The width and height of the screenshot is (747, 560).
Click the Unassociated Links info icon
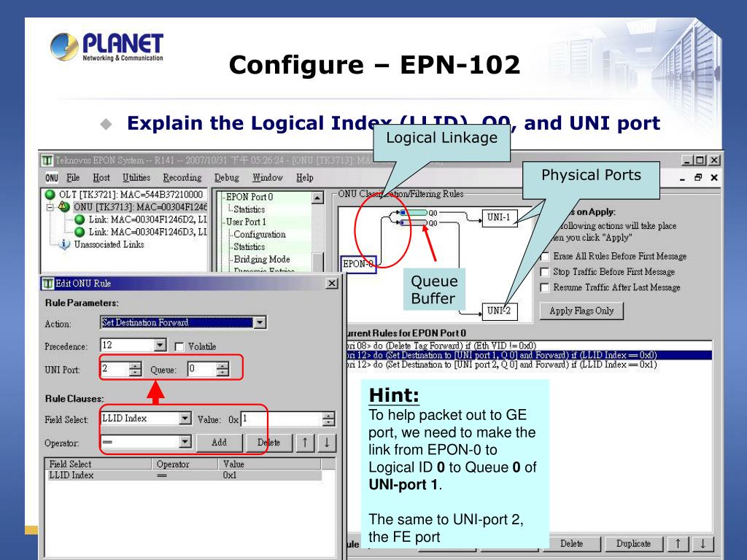point(64,245)
